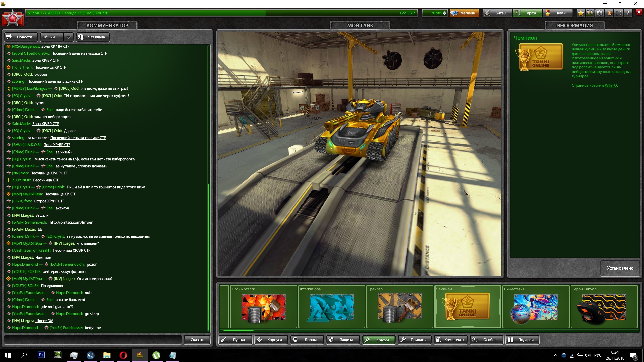Open the Краски paints category
The image size is (644, 362).
click(379, 340)
